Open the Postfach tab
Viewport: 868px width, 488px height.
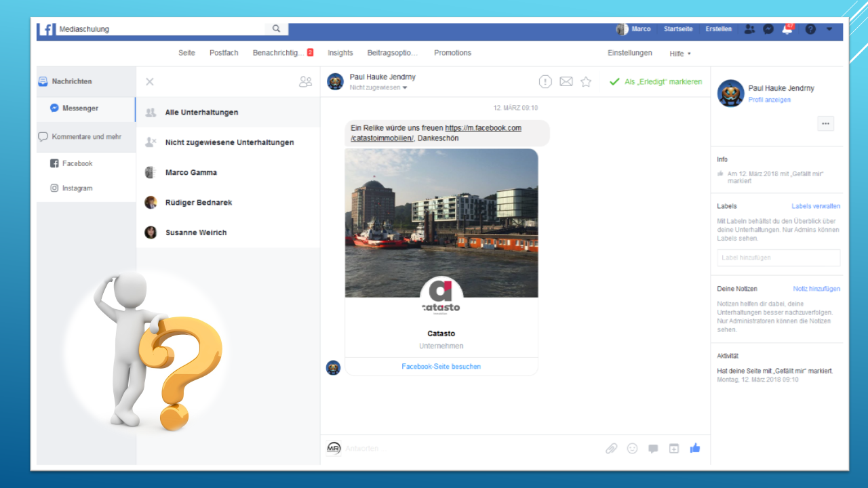pyautogui.click(x=224, y=53)
